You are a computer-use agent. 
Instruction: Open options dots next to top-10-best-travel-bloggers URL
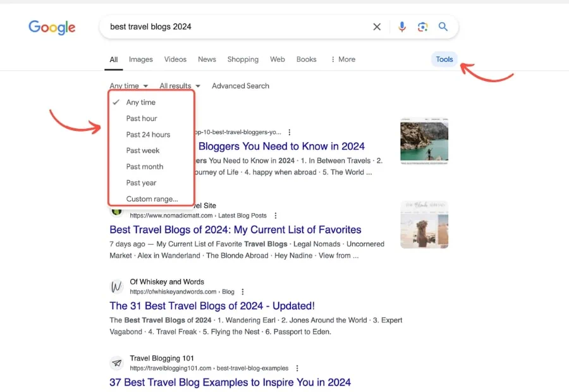289,132
